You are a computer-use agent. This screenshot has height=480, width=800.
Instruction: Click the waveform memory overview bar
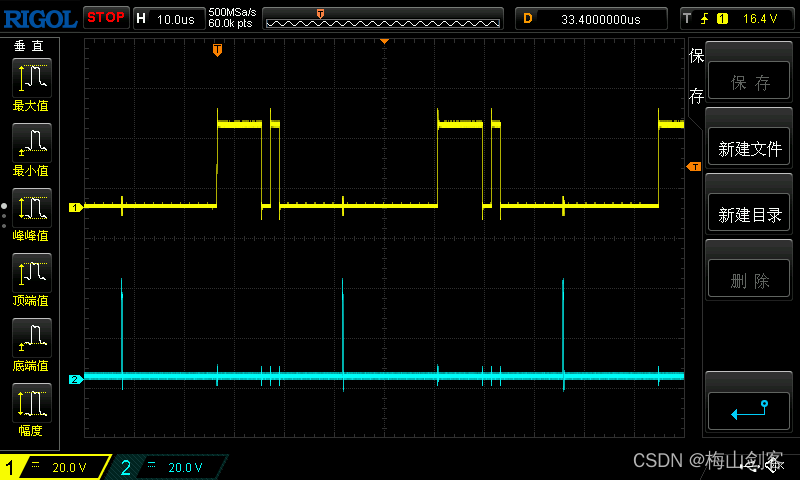click(x=383, y=19)
